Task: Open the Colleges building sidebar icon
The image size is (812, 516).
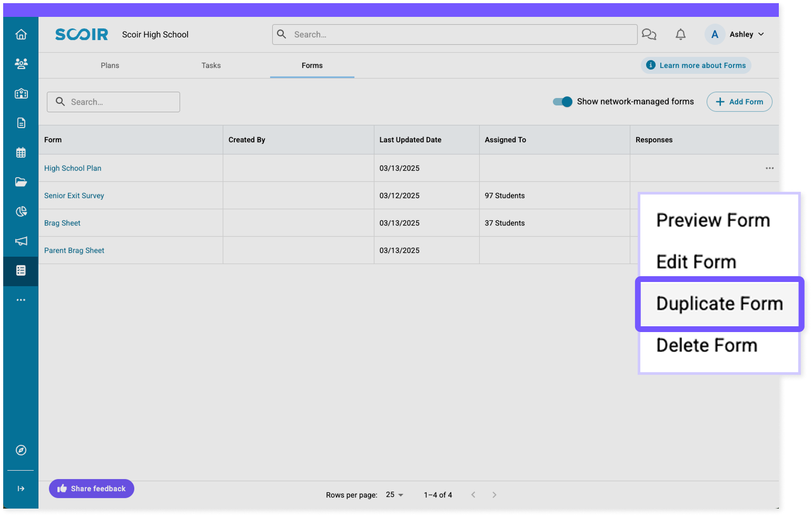Action: [21, 93]
